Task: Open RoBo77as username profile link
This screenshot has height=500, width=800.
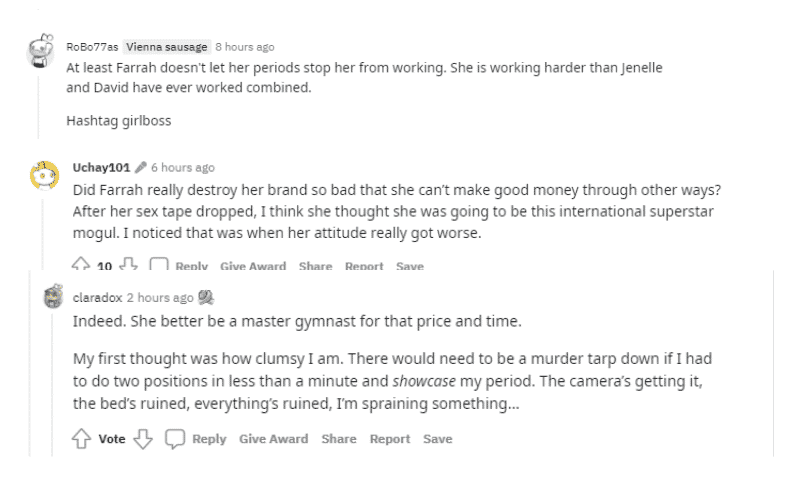Action: (x=92, y=47)
